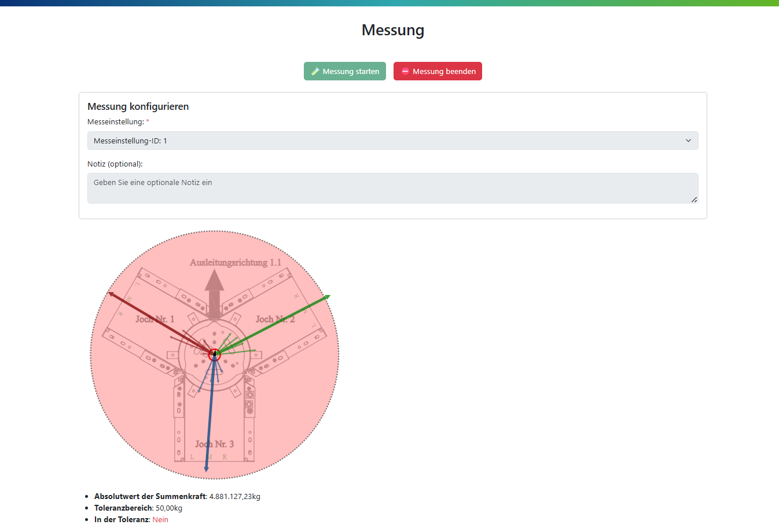
Task: Click the pencil icon on Messung starten
Action: coord(315,72)
